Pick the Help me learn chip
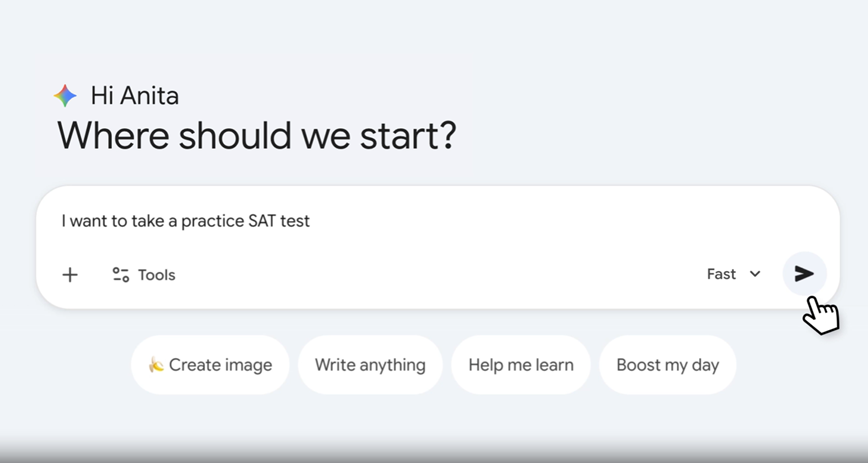 click(520, 365)
